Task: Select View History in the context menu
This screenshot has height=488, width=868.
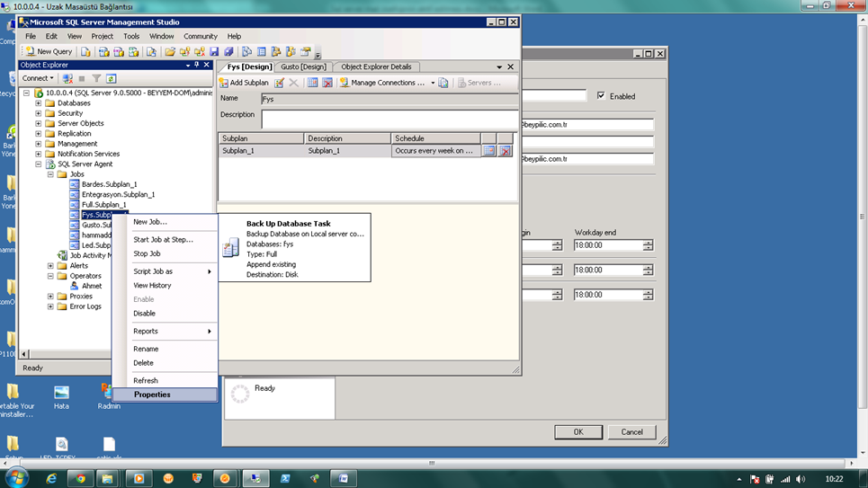Action: point(152,286)
